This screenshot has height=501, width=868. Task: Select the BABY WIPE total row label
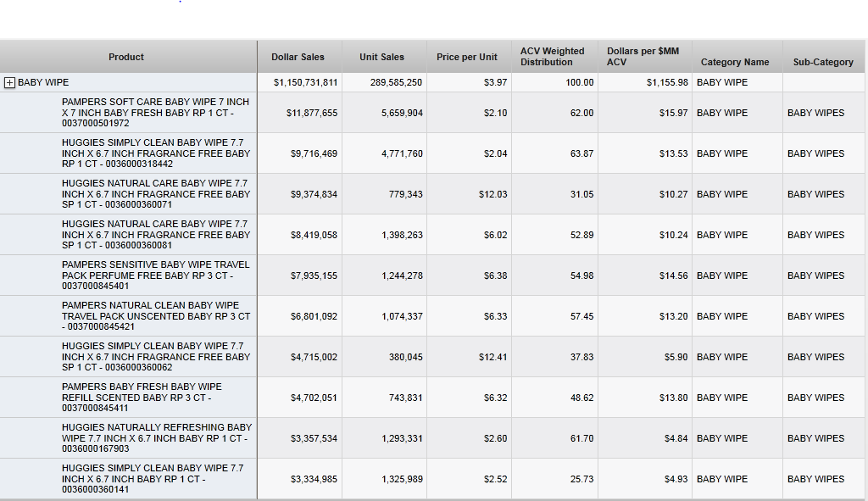point(44,82)
